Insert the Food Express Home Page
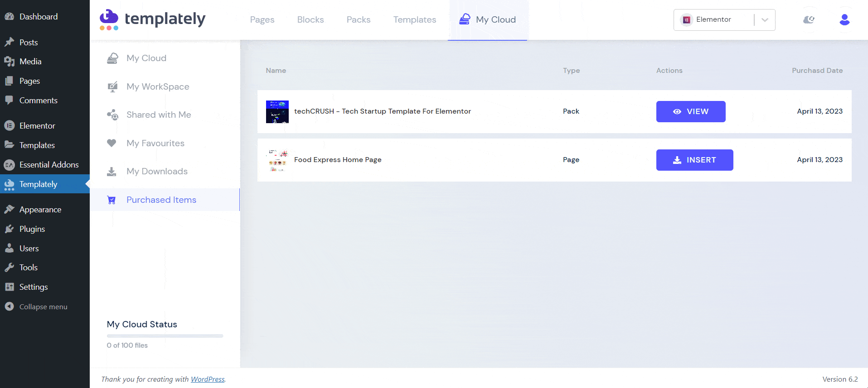The height and width of the screenshot is (388, 868). tap(694, 160)
